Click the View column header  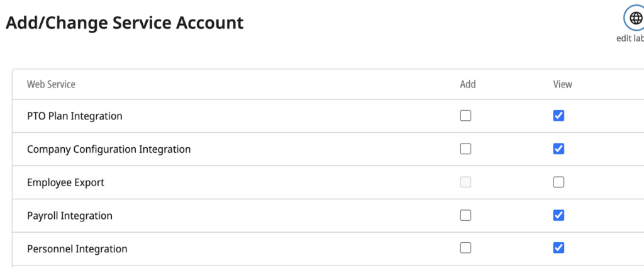(562, 84)
